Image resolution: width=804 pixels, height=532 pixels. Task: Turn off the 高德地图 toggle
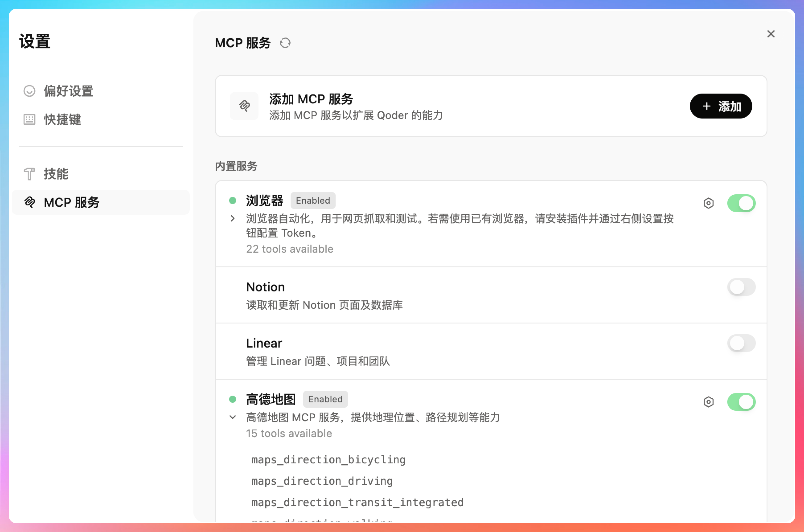pos(741,402)
